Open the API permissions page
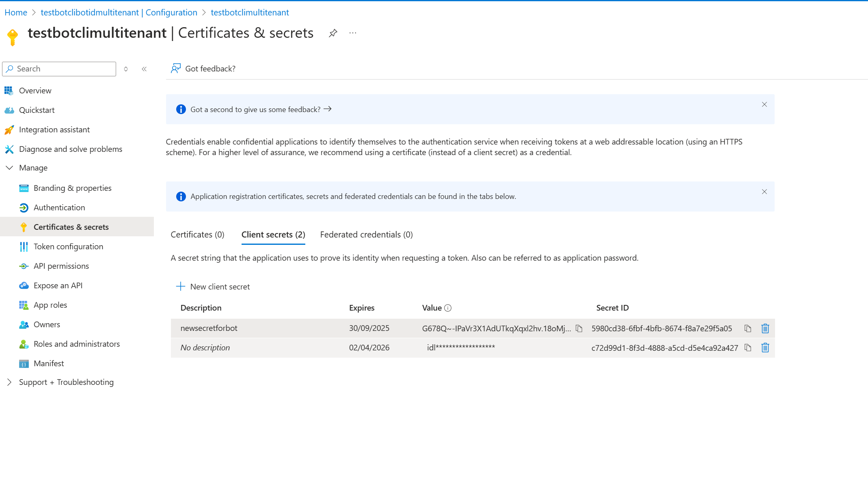Viewport: 868px width, 488px height. [x=61, y=266]
